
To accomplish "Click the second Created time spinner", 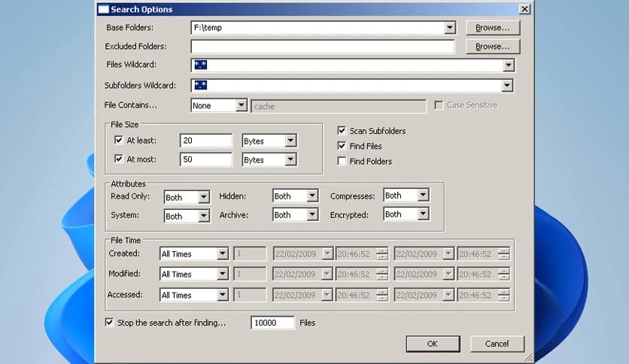I will (504, 253).
